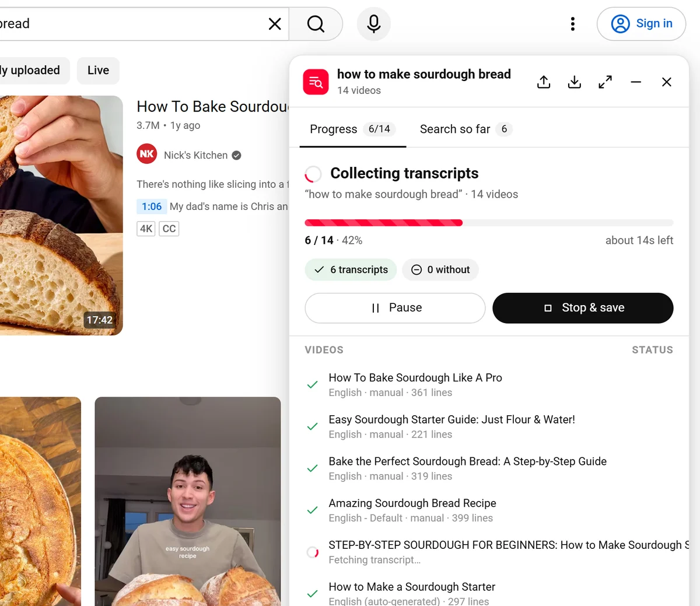This screenshot has width=700, height=606.
Task: Visit the Nick's Kitchen channel name
Action: click(196, 155)
